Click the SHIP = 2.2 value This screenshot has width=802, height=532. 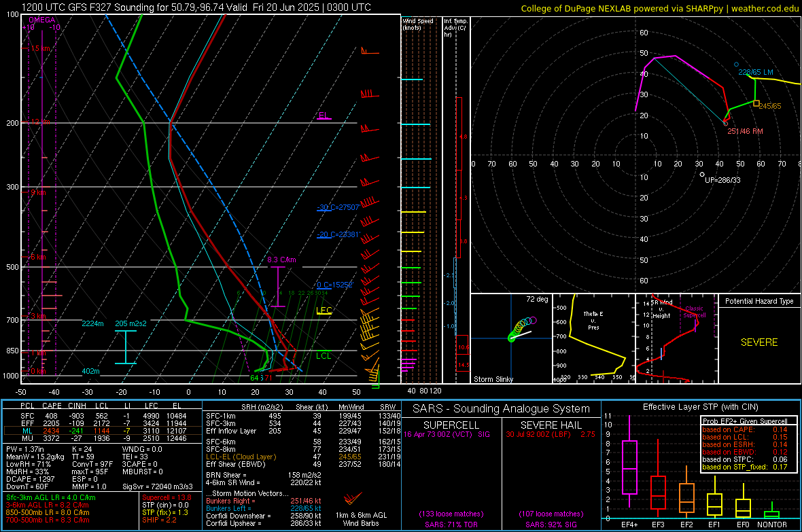click(159, 520)
